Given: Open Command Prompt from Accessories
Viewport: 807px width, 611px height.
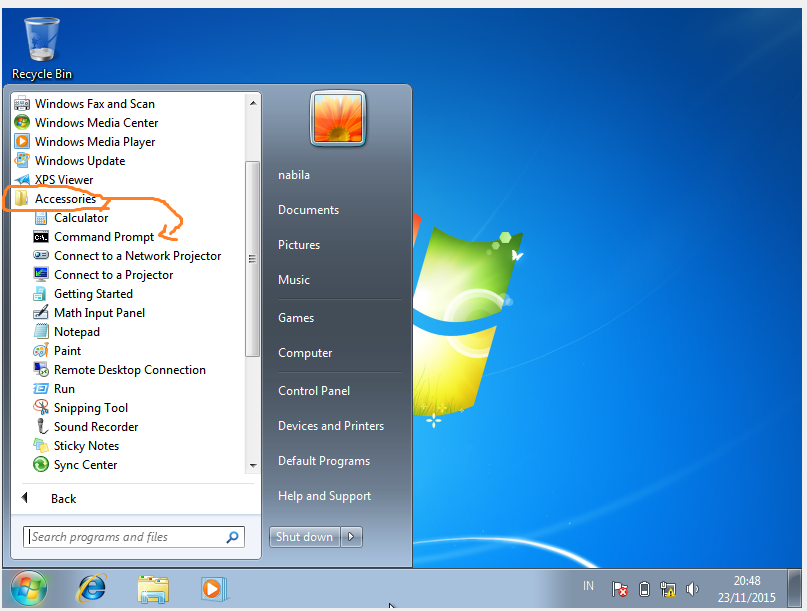Looking at the screenshot, I should pos(106,236).
